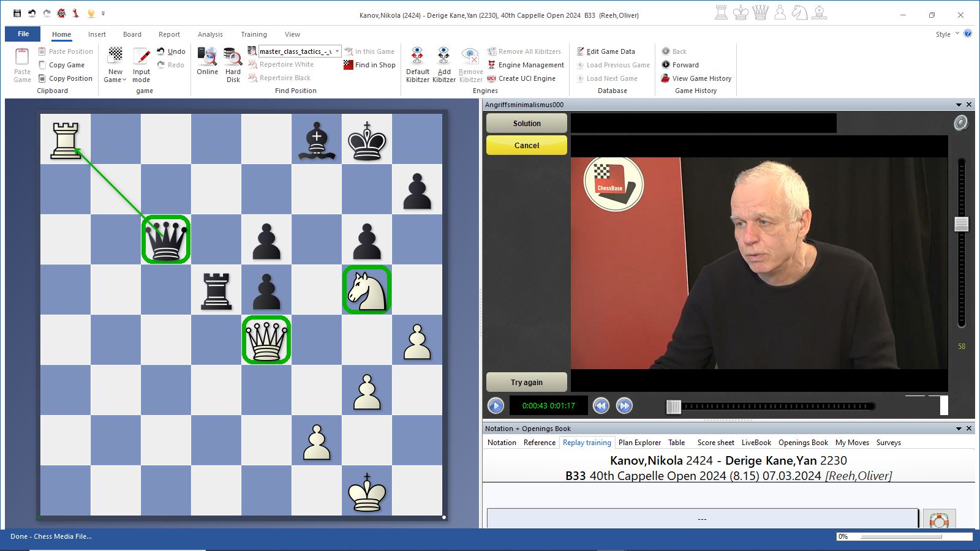The width and height of the screenshot is (980, 551).
Task: Open the repertoire database dropdown
Action: tap(337, 51)
